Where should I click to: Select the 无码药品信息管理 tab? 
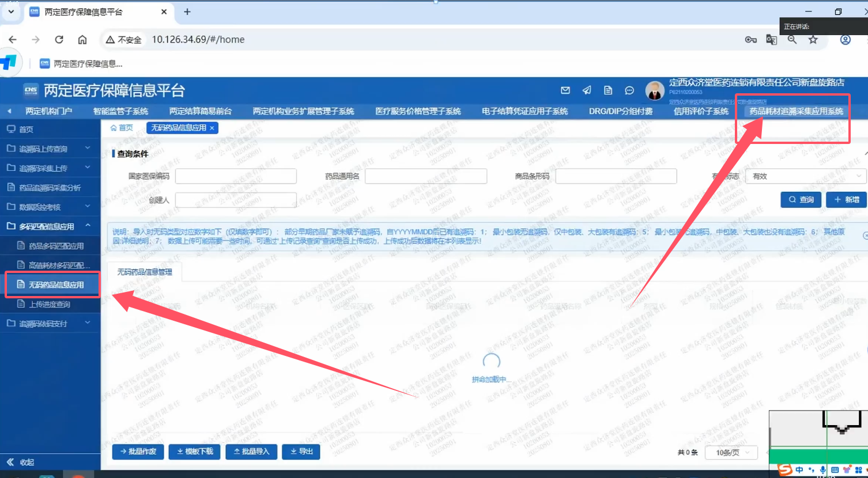145,272
